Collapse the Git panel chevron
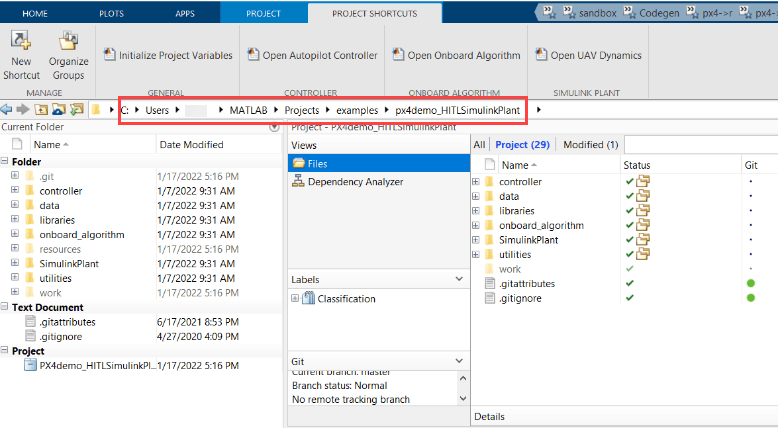This screenshot has height=436, width=780. [x=459, y=361]
